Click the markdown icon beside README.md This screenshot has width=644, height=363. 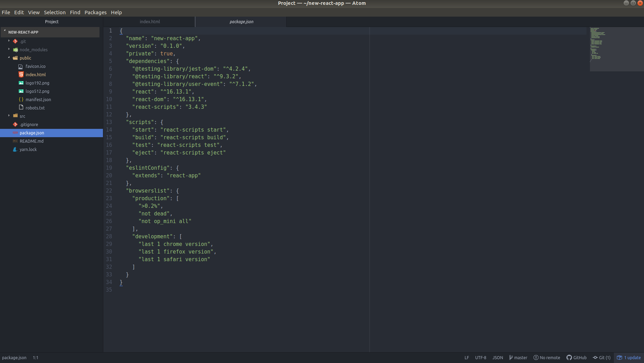[15, 141]
